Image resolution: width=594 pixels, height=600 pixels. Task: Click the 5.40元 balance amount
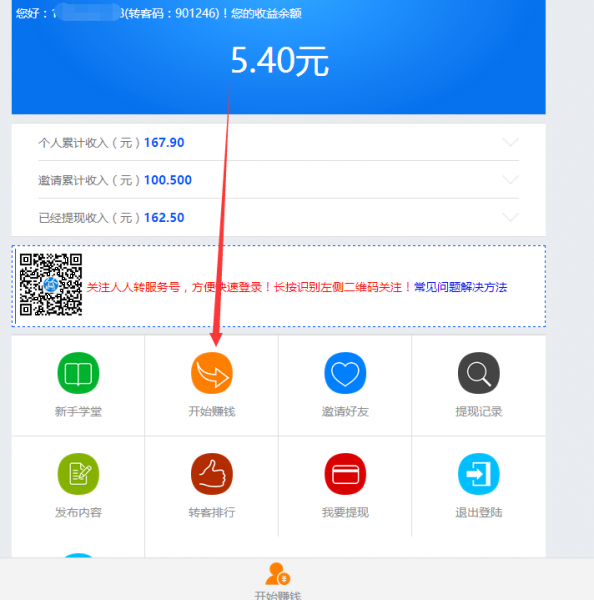pos(279,60)
